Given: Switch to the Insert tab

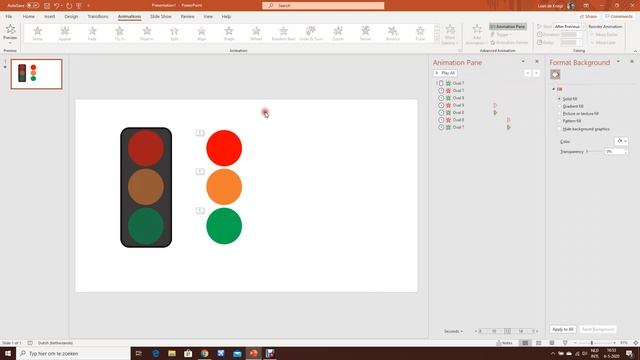Looking at the screenshot, I should coord(49,16).
